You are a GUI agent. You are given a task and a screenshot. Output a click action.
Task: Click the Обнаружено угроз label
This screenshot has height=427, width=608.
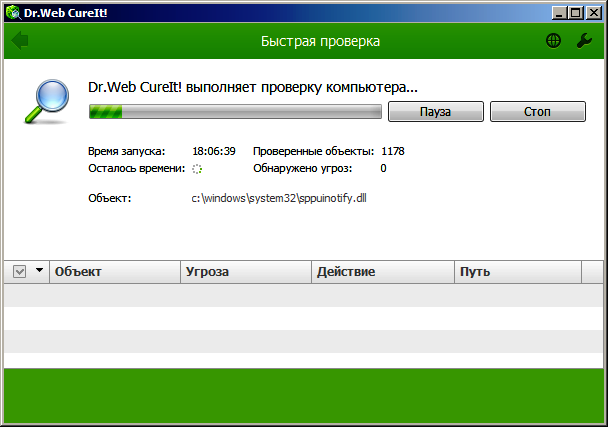302,168
